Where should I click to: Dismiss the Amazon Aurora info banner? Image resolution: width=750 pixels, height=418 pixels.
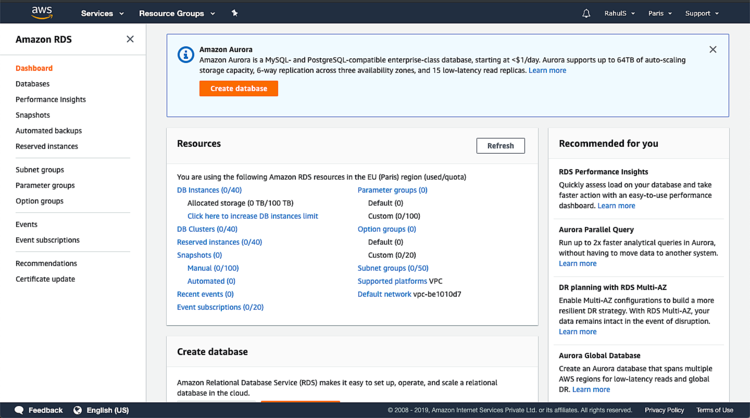713,49
